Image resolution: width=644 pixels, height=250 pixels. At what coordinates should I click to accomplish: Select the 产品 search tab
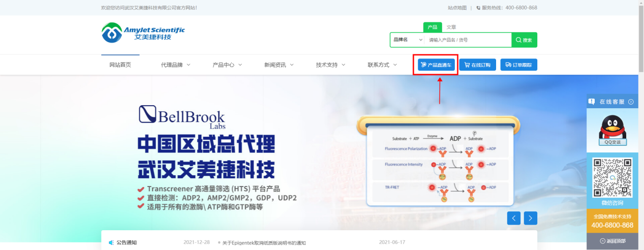432,27
